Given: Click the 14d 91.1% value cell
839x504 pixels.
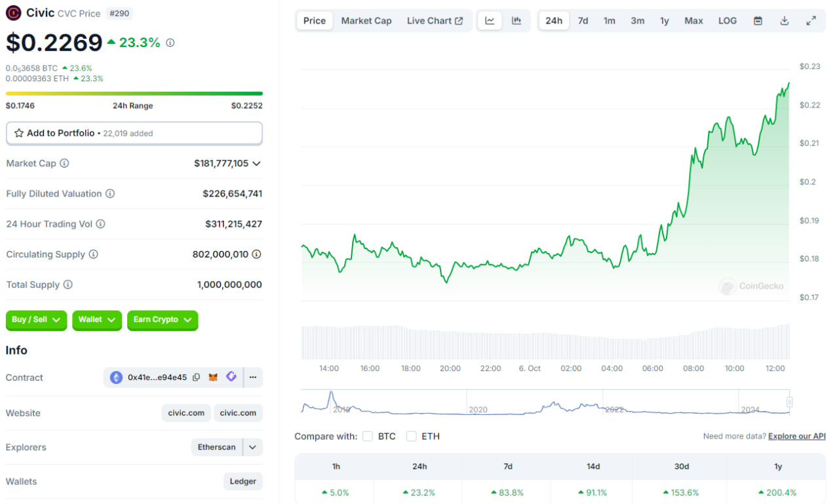Looking at the screenshot, I should (x=593, y=492).
